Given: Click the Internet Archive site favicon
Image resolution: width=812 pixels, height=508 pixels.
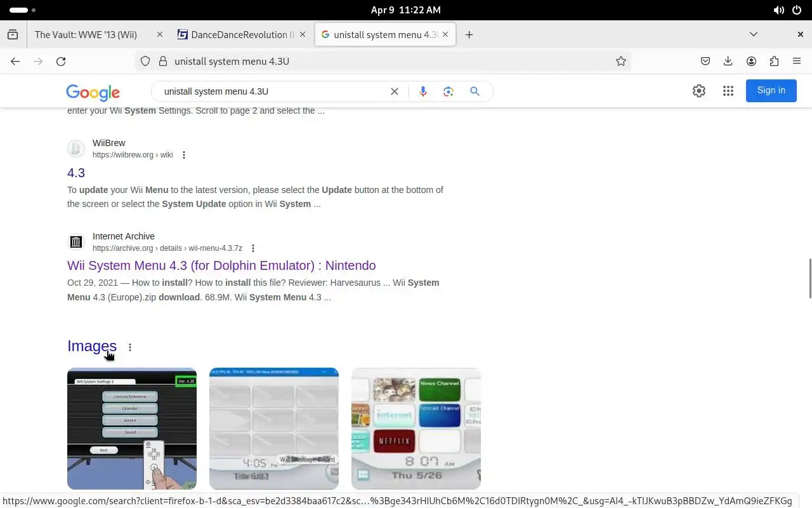Looking at the screenshot, I should [x=76, y=242].
